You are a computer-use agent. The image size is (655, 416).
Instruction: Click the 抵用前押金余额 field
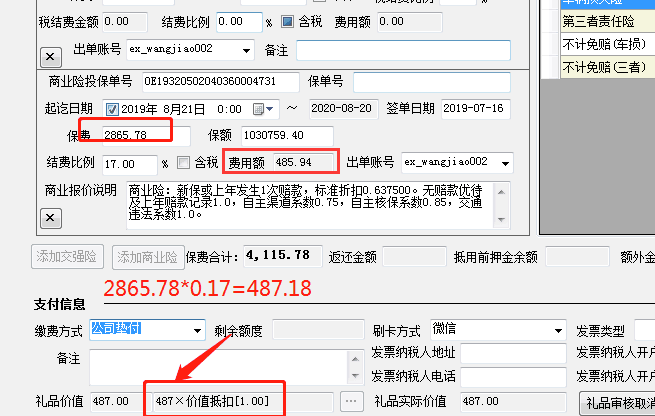click(x=577, y=256)
